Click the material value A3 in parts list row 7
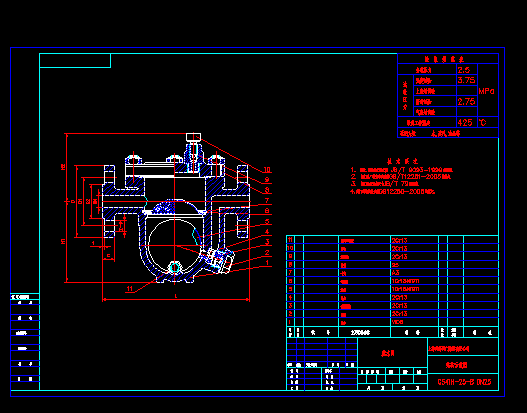 coord(395,273)
